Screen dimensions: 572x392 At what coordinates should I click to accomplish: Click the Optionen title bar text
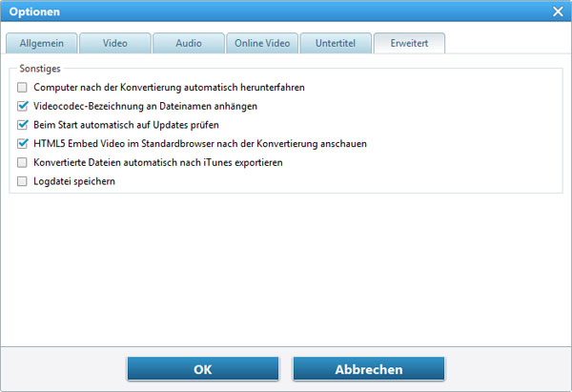point(34,11)
